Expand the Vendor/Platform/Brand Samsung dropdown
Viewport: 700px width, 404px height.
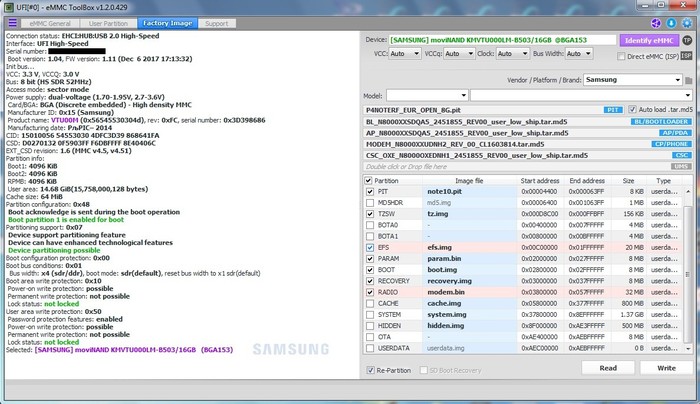633,80
